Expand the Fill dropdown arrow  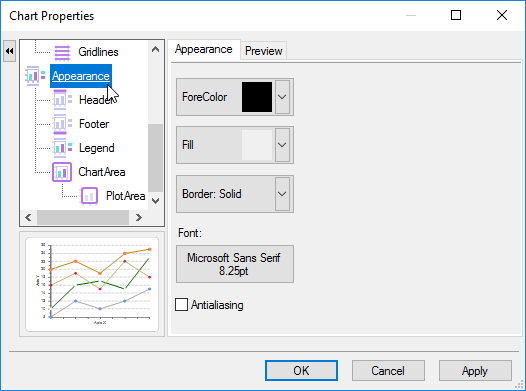coord(282,145)
